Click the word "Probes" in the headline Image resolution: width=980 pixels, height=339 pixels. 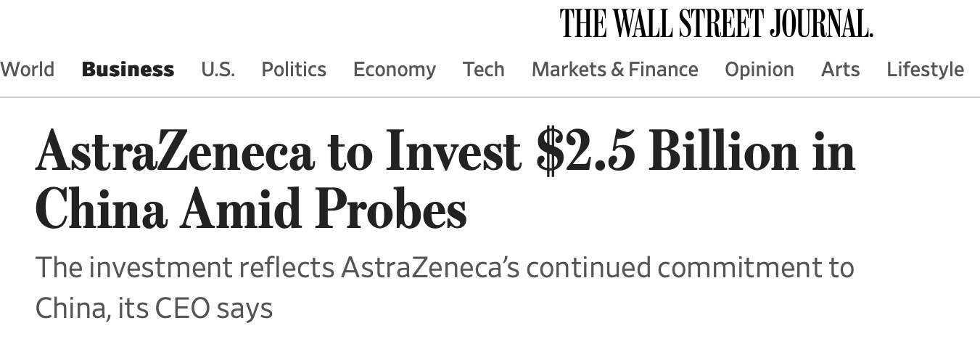(391, 209)
